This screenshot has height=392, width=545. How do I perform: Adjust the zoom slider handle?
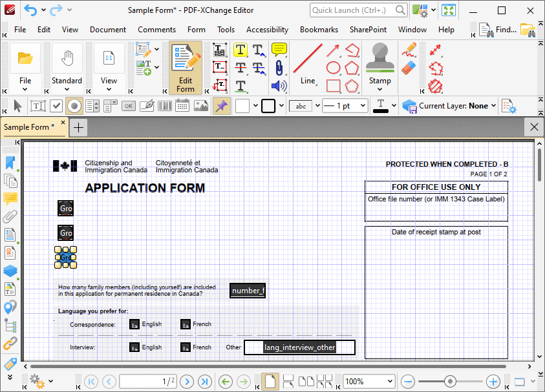click(x=450, y=382)
